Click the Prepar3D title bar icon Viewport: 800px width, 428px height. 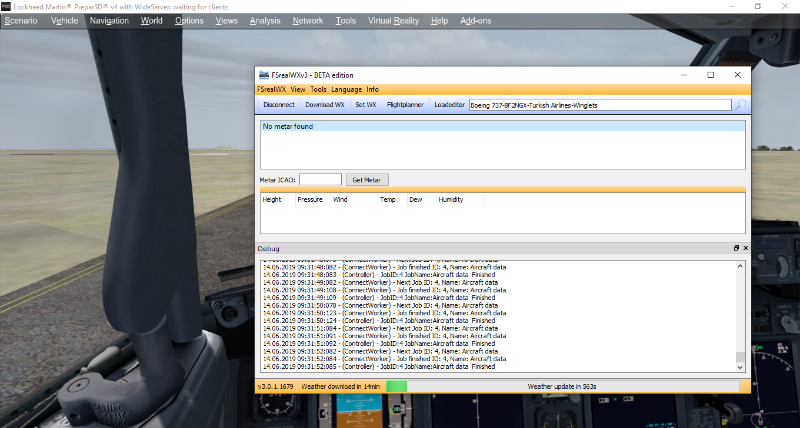6,7
